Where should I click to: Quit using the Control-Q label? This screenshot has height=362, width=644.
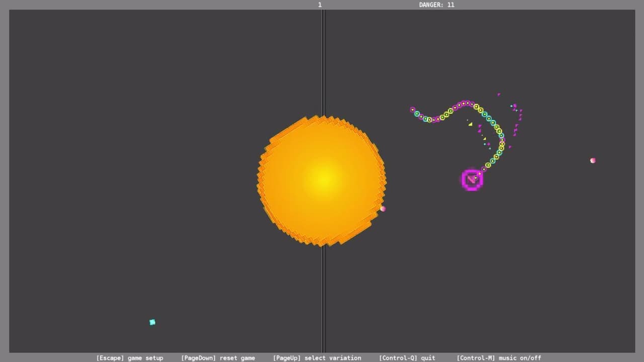click(x=407, y=358)
